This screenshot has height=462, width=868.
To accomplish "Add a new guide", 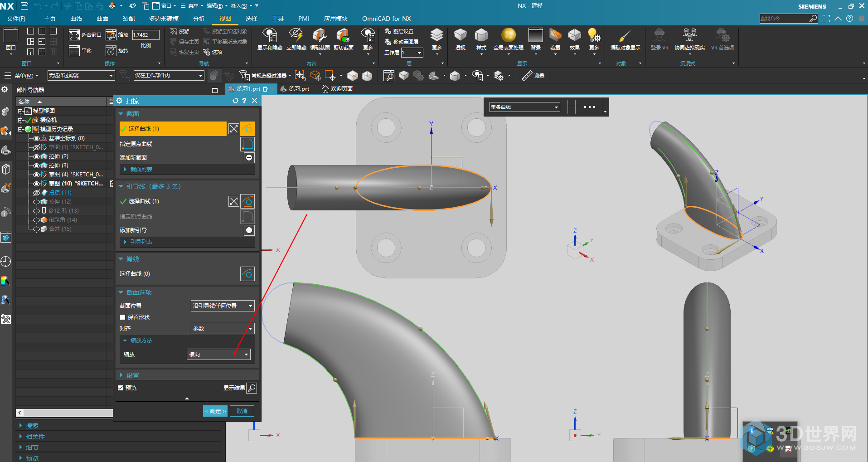I will click(249, 230).
